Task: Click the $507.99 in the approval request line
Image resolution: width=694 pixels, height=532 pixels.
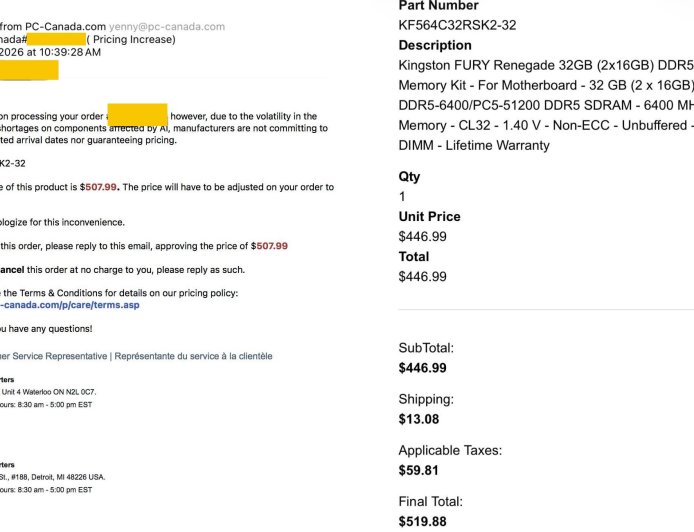Action: (x=271, y=246)
